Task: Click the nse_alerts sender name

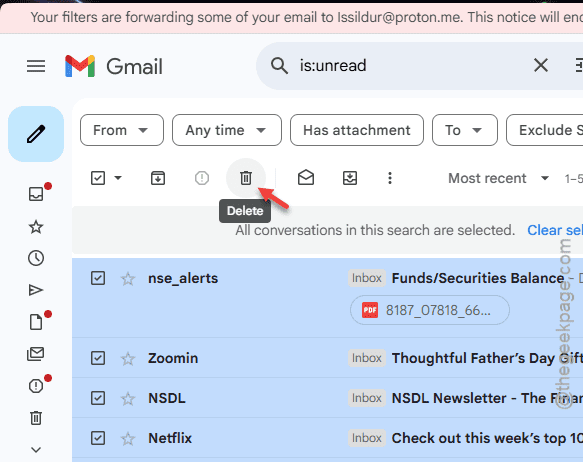Action: 183,278
